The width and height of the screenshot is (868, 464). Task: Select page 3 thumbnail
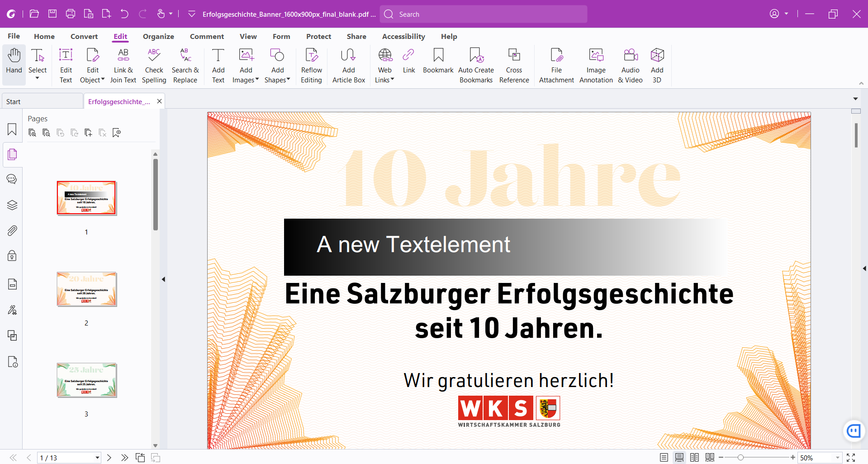86,380
